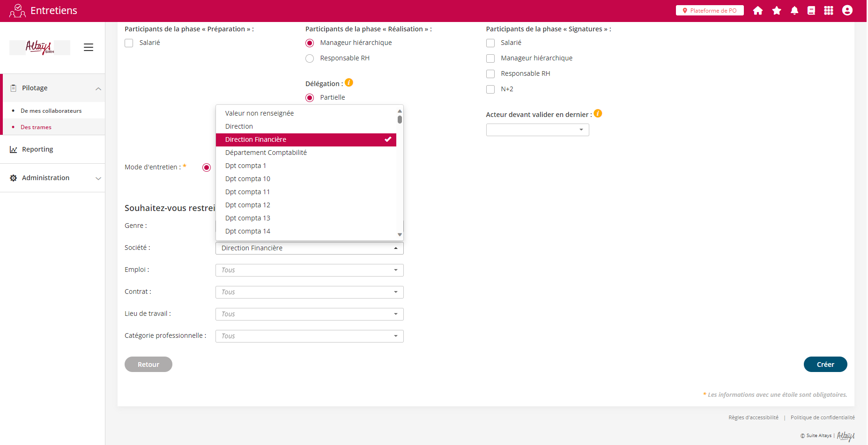This screenshot has height=445, width=868.
Task: Open the Acteur devant valider dropdown
Action: (x=537, y=130)
